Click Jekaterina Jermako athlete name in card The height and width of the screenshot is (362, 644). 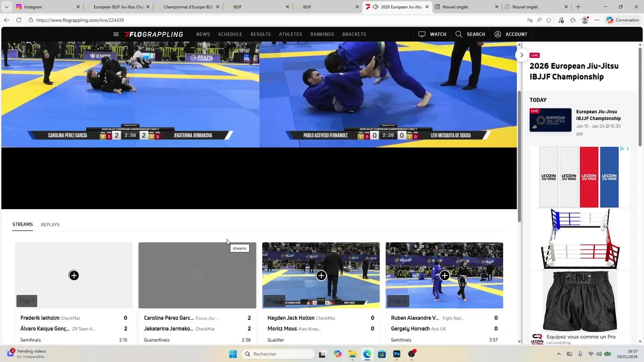click(x=169, y=329)
